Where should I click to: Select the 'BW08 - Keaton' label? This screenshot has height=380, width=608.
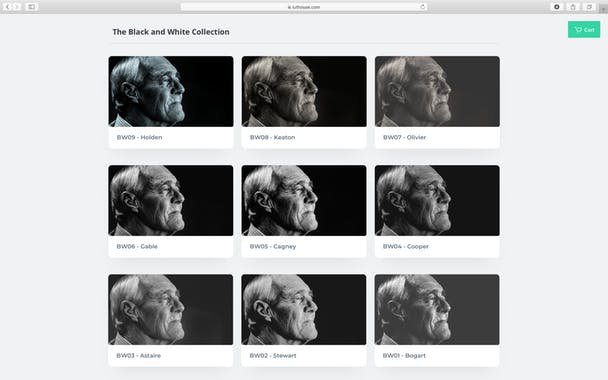[x=273, y=137]
